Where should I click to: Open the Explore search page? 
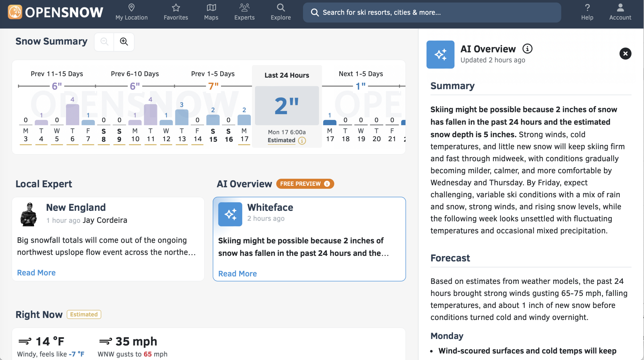pyautogui.click(x=281, y=12)
